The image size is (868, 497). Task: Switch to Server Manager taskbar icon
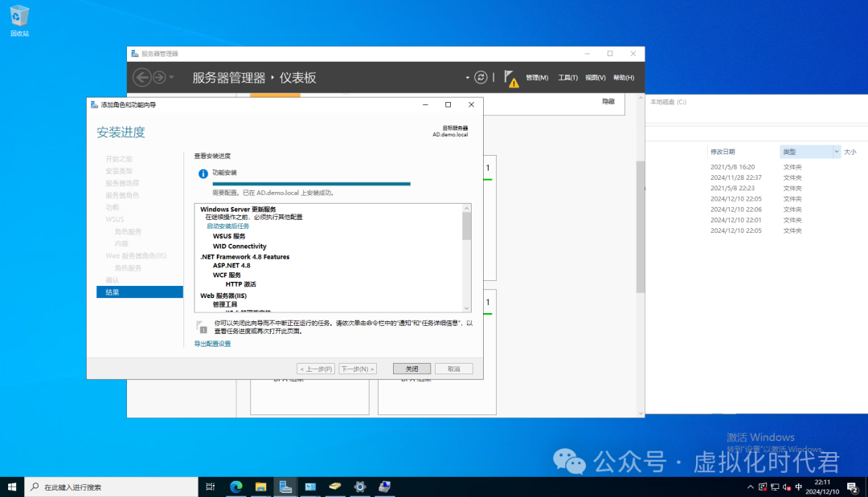(285, 487)
